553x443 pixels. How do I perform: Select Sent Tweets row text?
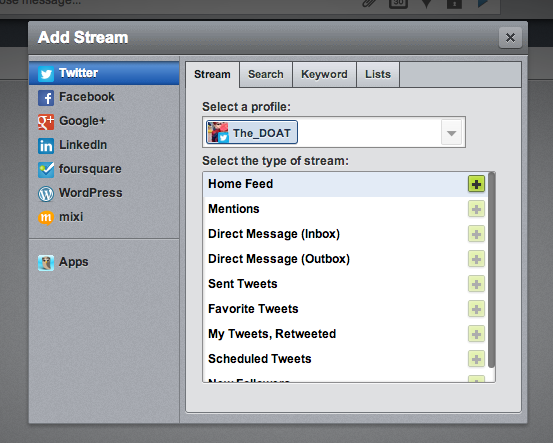[243, 284]
